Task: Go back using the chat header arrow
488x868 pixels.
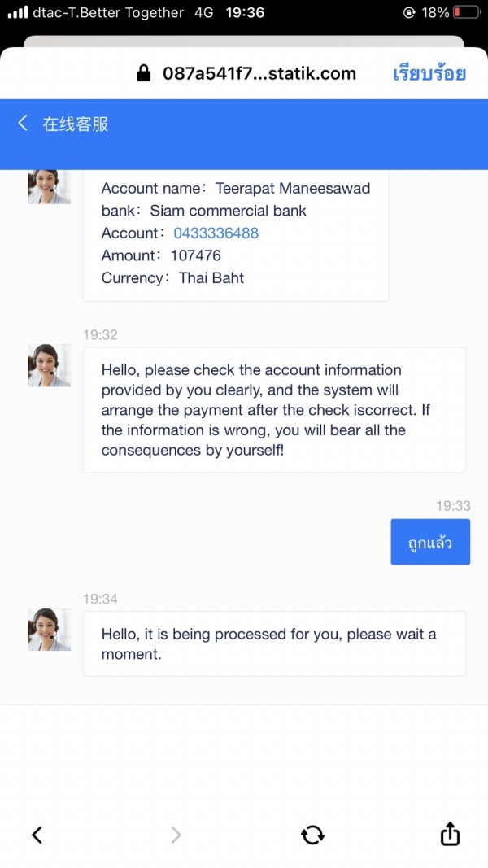Action: (23, 123)
